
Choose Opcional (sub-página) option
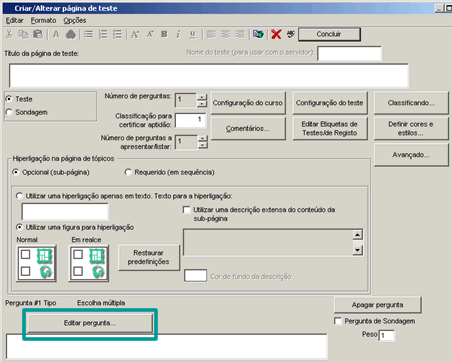tap(16, 172)
